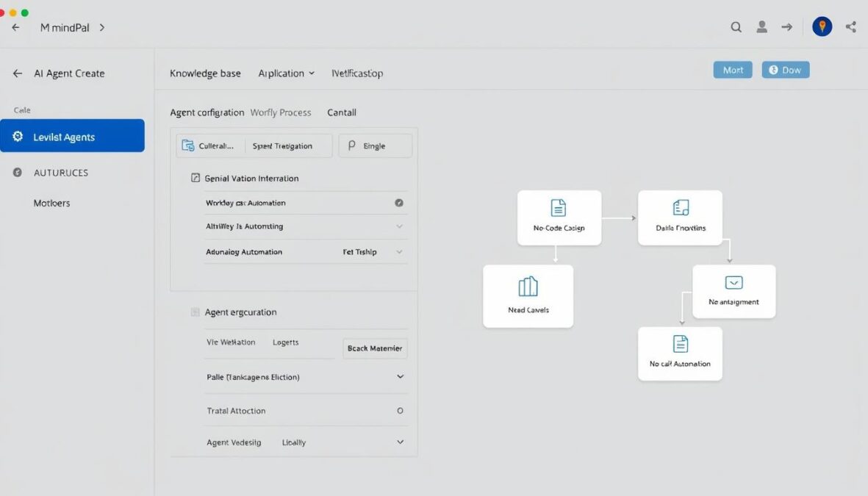This screenshot has width=868, height=496.
Task: Click the blue location avatar icon
Action: 822,26
